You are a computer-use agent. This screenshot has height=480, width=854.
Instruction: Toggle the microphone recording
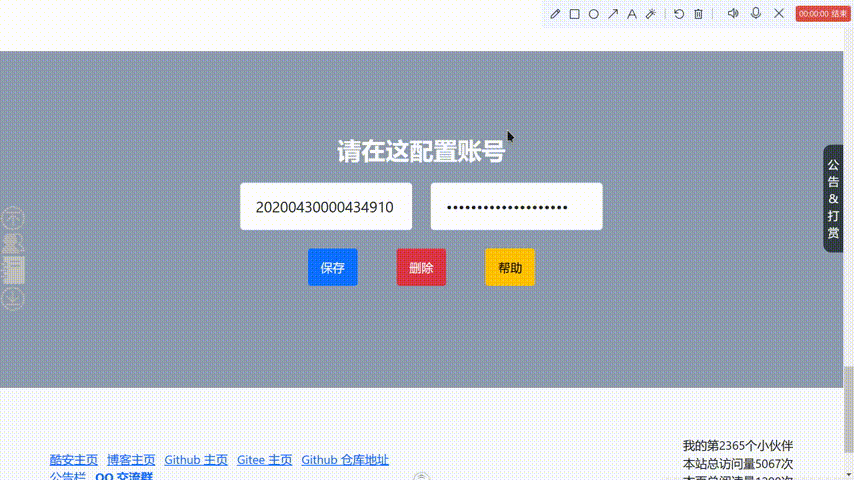click(756, 14)
